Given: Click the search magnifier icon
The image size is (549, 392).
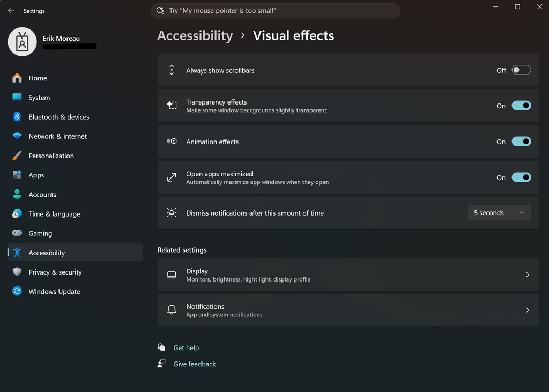Looking at the screenshot, I should tap(160, 11).
